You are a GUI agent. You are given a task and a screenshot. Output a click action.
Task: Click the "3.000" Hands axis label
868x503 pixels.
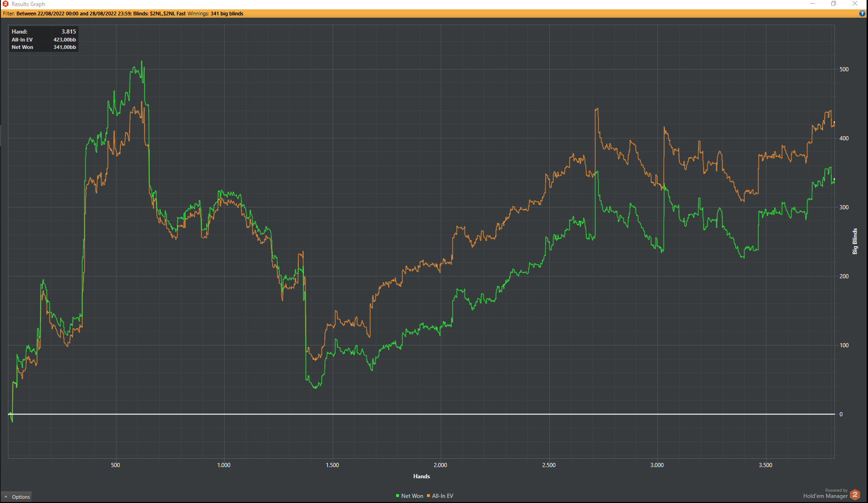pos(657,465)
